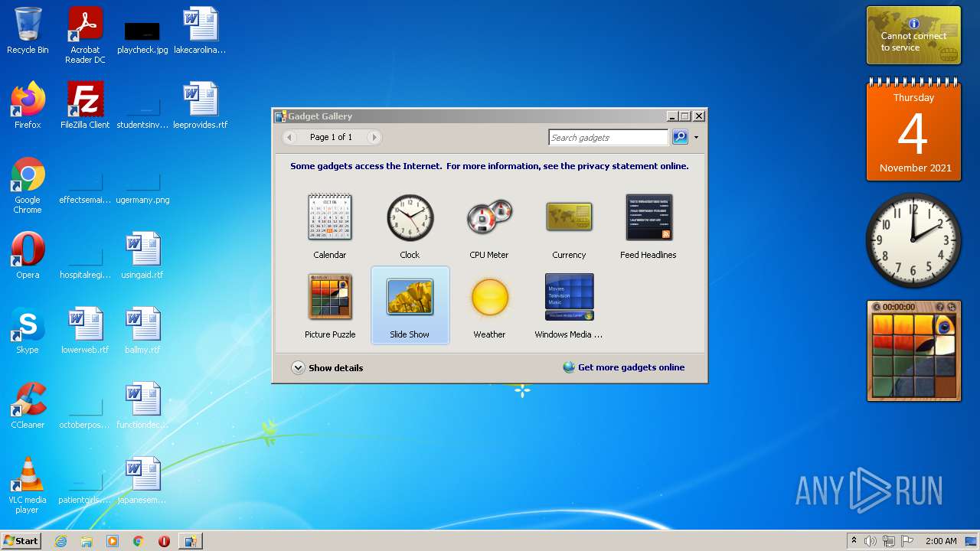This screenshot has width=980, height=551.
Task: Select the Slide Show gadget
Action: 410,306
